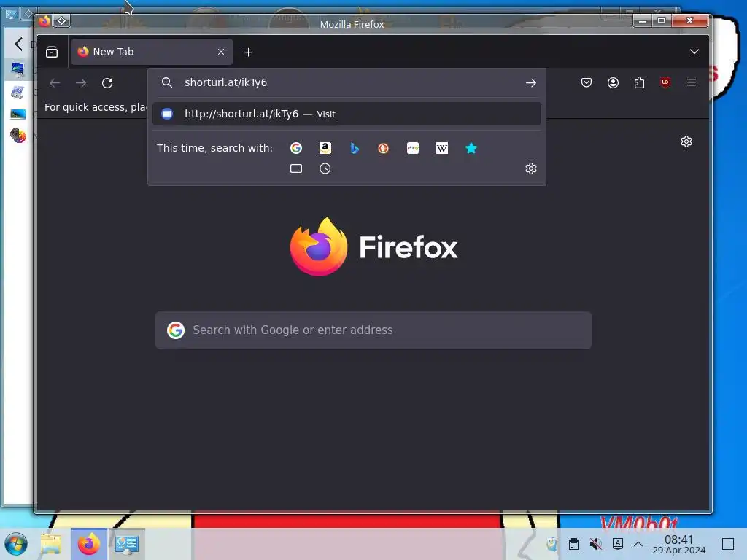Open keyboard layout tray icon
Viewport: 747px width, 560px height.
click(617, 544)
